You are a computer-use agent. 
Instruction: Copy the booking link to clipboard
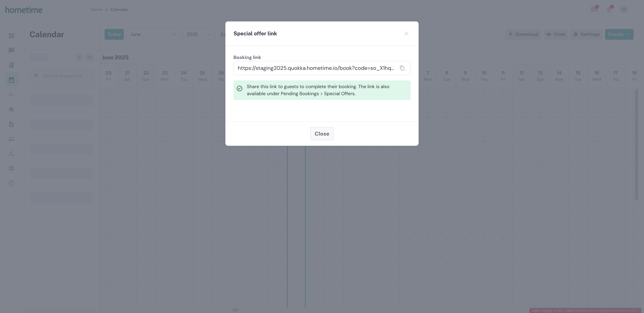pos(402,68)
